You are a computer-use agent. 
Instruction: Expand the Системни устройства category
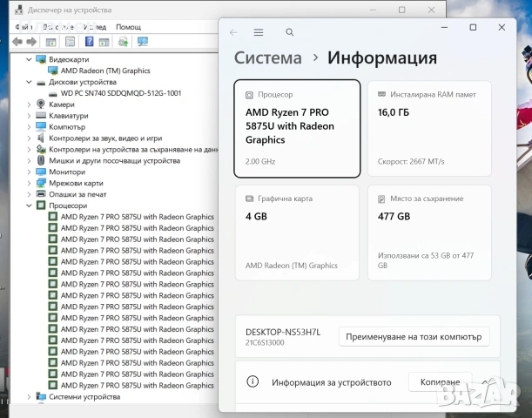point(29,396)
